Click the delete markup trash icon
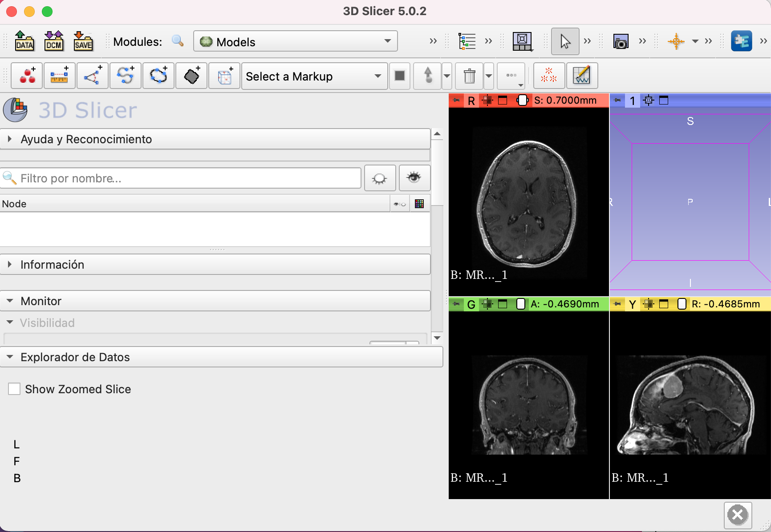The image size is (771, 532). (x=469, y=76)
